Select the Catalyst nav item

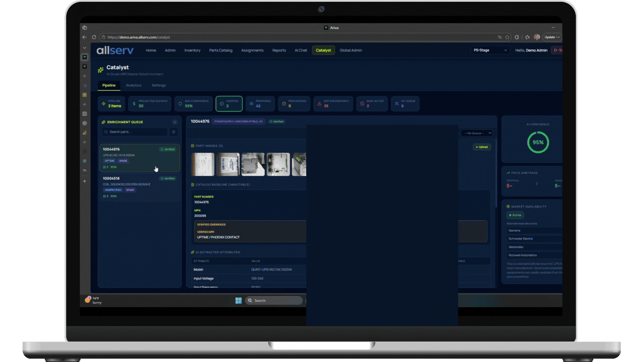click(323, 50)
